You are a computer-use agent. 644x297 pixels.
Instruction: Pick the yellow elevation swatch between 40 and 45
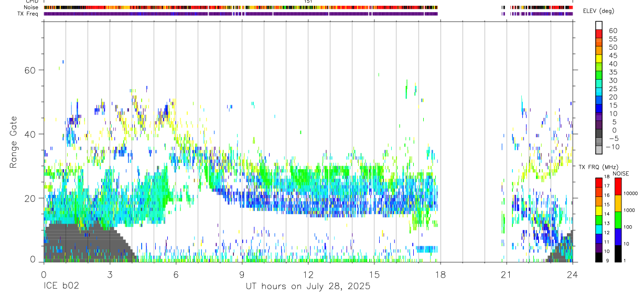click(599, 58)
